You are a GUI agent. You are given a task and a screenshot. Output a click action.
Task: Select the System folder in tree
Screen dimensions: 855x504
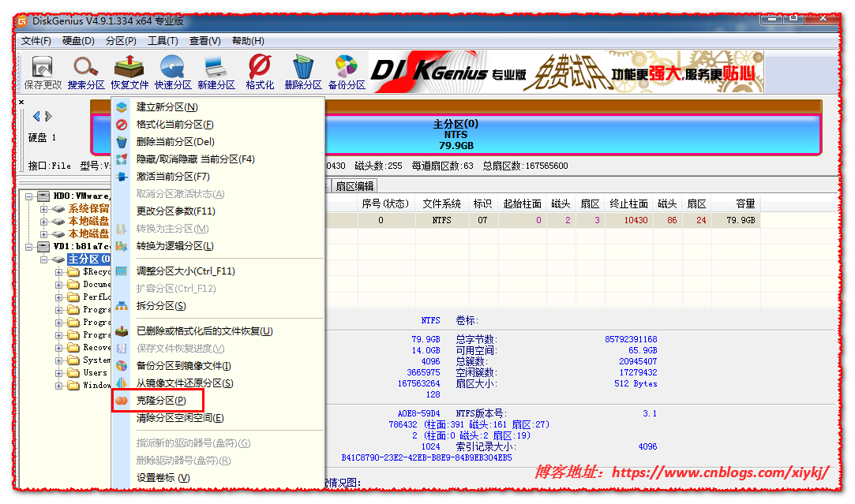coord(96,360)
